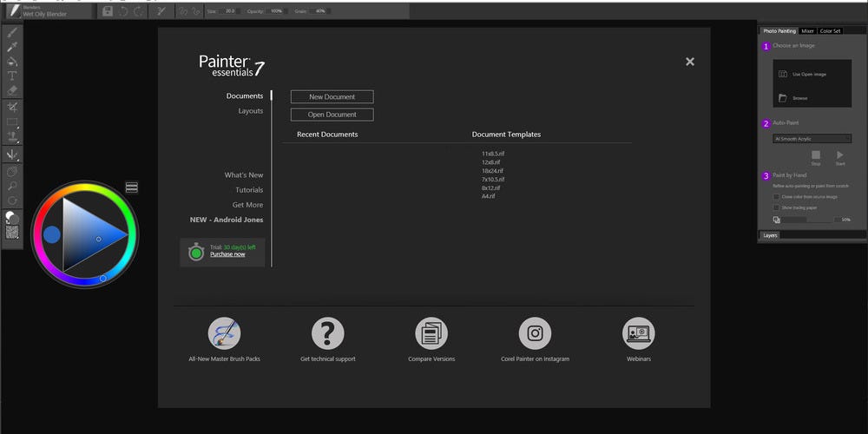This screenshot has height=434, width=868.
Task: Choose the freehand strokes icon
Action: tap(182, 11)
